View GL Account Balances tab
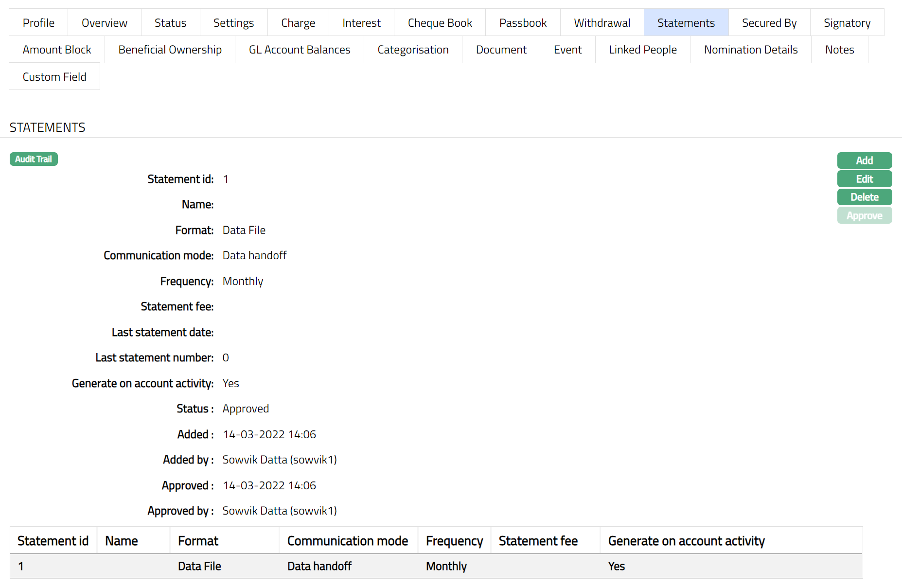Image resolution: width=902 pixels, height=588 pixels. tap(299, 50)
